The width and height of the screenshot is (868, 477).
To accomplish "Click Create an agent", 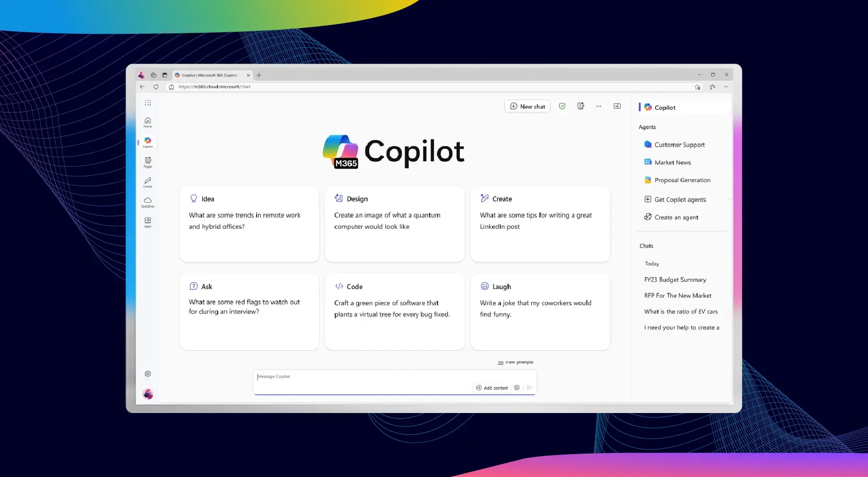I will pyautogui.click(x=676, y=217).
